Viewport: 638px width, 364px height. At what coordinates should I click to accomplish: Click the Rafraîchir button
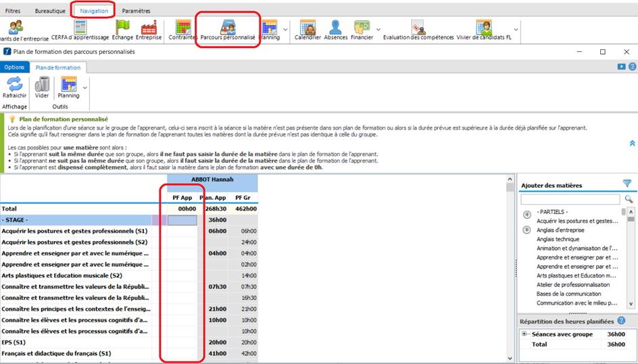pos(14,86)
